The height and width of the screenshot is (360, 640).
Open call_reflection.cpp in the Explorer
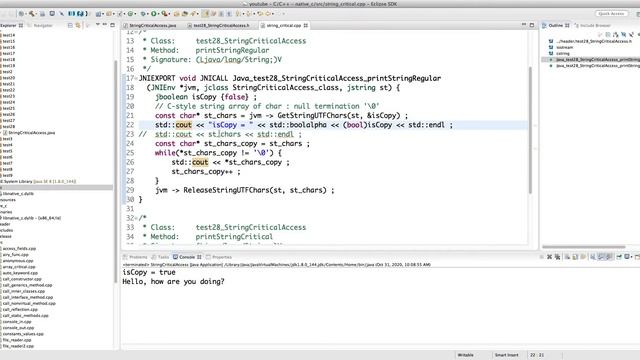click(20, 309)
